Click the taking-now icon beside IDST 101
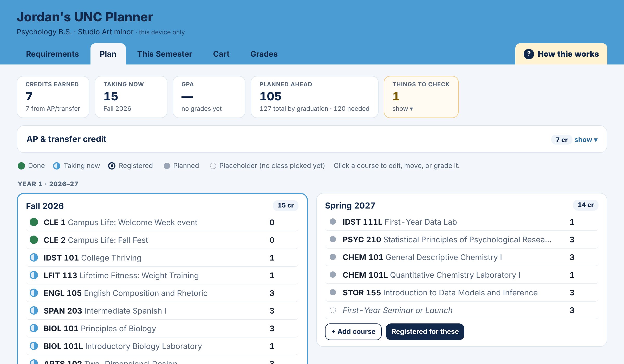Viewport: 624px width, 364px height. (34, 257)
